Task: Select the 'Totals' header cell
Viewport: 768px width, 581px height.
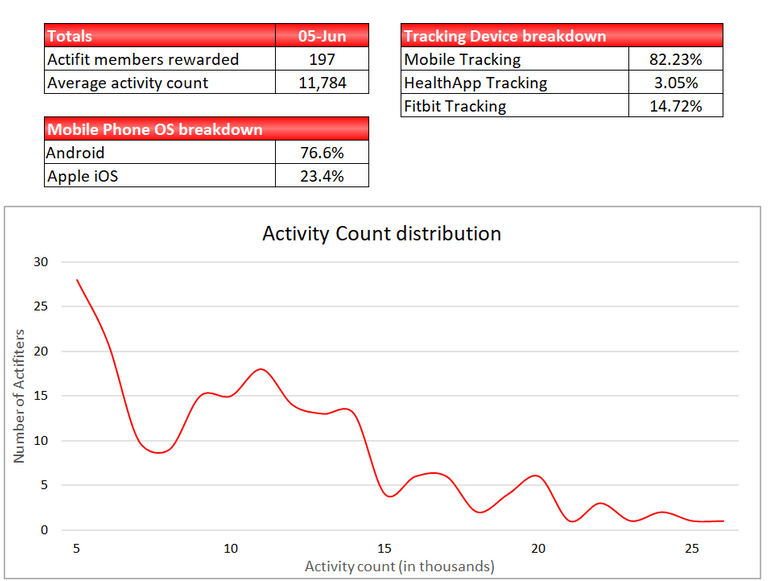Action: pyautogui.click(x=160, y=35)
